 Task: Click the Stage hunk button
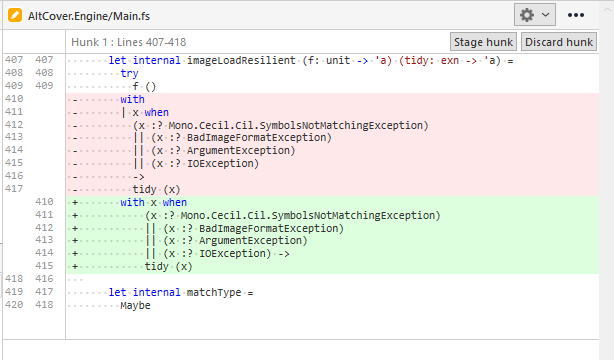(x=483, y=42)
